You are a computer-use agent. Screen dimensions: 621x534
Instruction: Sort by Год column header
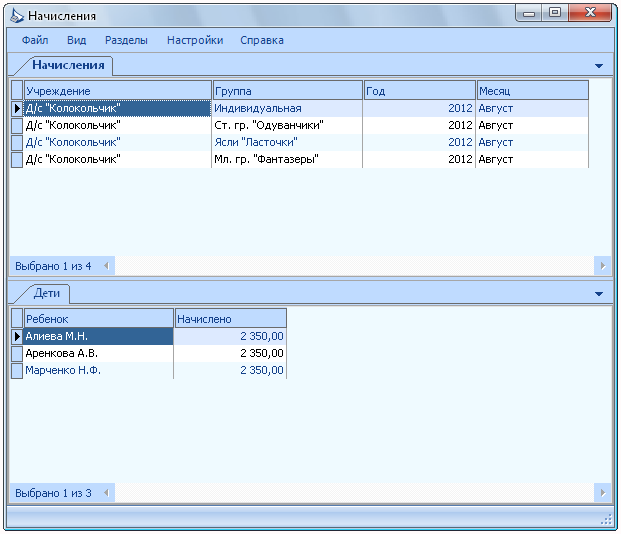419,91
